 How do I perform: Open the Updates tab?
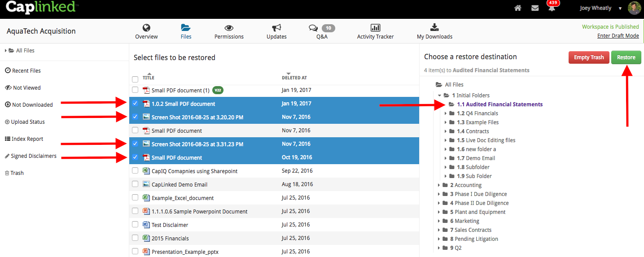click(276, 32)
